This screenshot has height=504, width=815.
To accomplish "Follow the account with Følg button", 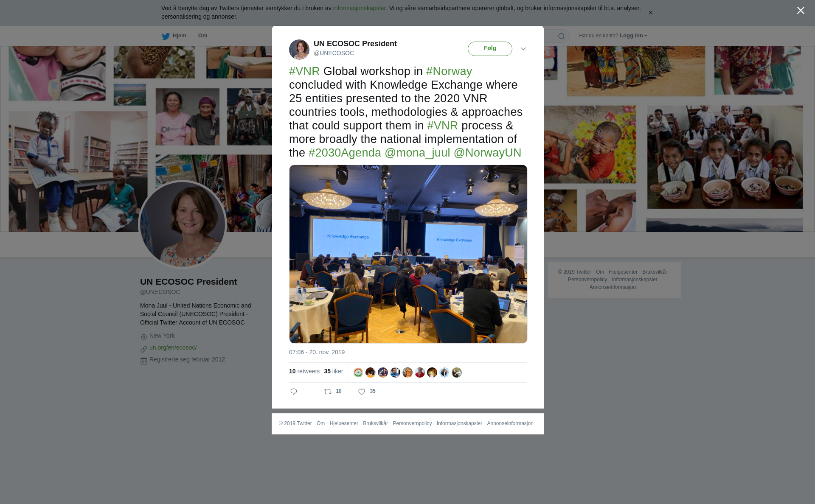I will pyautogui.click(x=490, y=49).
